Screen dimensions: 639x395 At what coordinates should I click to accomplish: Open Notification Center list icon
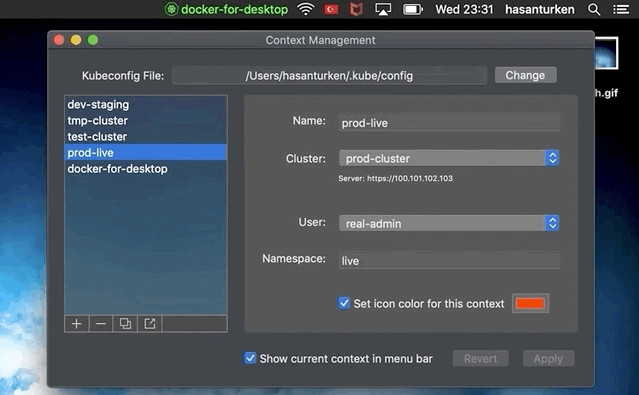(621, 9)
